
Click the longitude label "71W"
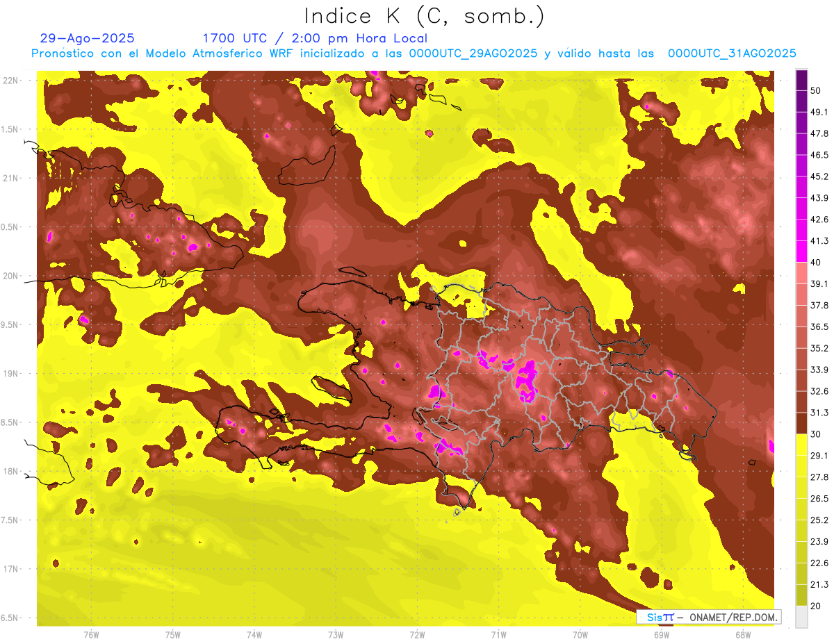point(498,634)
